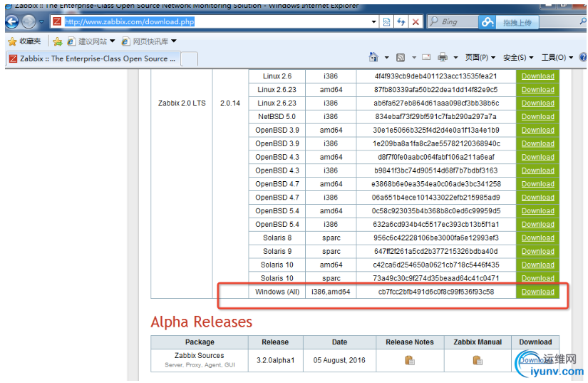This screenshot has width=588, height=383.
Task: Click the Solaris 8 platform cell
Action: (x=277, y=238)
